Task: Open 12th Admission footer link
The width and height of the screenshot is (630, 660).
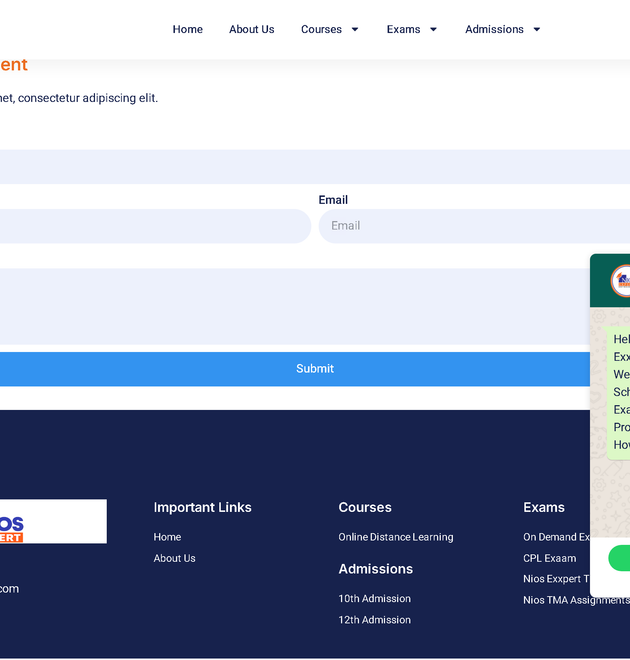Action: (375, 620)
